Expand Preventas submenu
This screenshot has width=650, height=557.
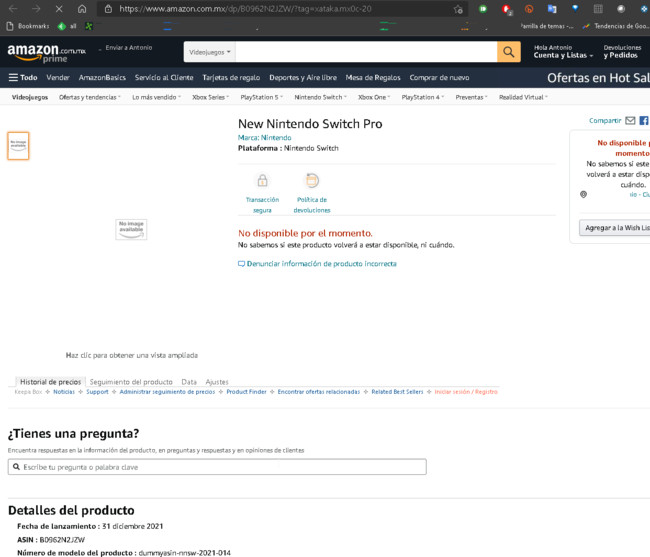(x=471, y=97)
